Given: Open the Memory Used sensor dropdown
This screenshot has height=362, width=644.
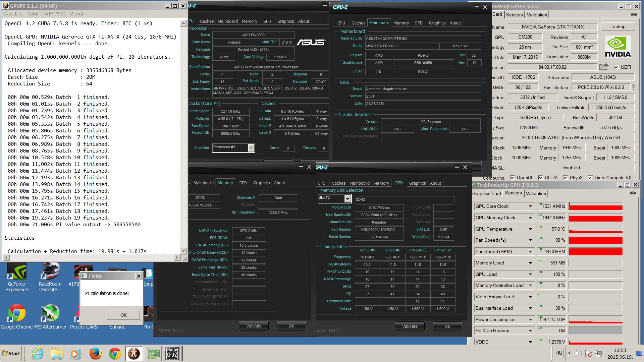Looking at the screenshot, I should (x=530, y=263).
